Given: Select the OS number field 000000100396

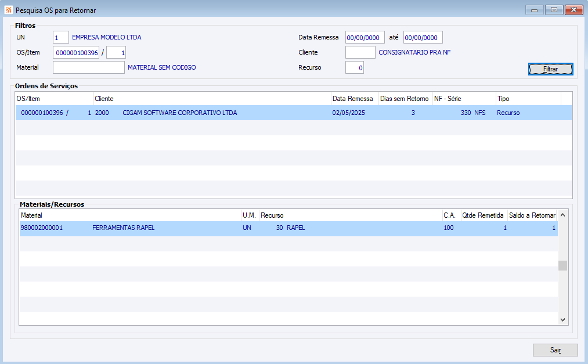Looking at the screenshot, I should [76, 52].
